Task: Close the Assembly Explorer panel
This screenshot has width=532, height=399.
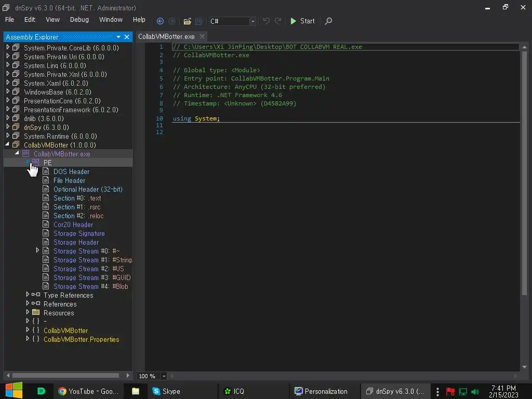Action: pyautogui.click(x=127, y=37)
